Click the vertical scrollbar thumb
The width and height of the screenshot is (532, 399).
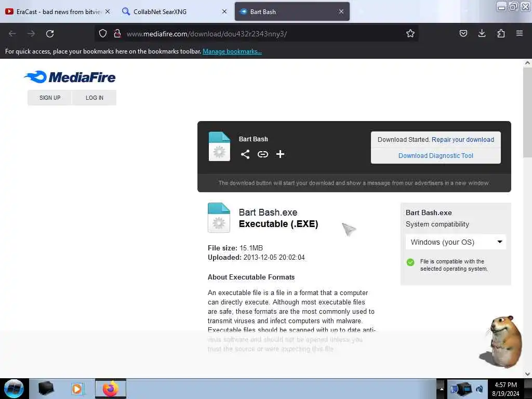pos(527,111)
